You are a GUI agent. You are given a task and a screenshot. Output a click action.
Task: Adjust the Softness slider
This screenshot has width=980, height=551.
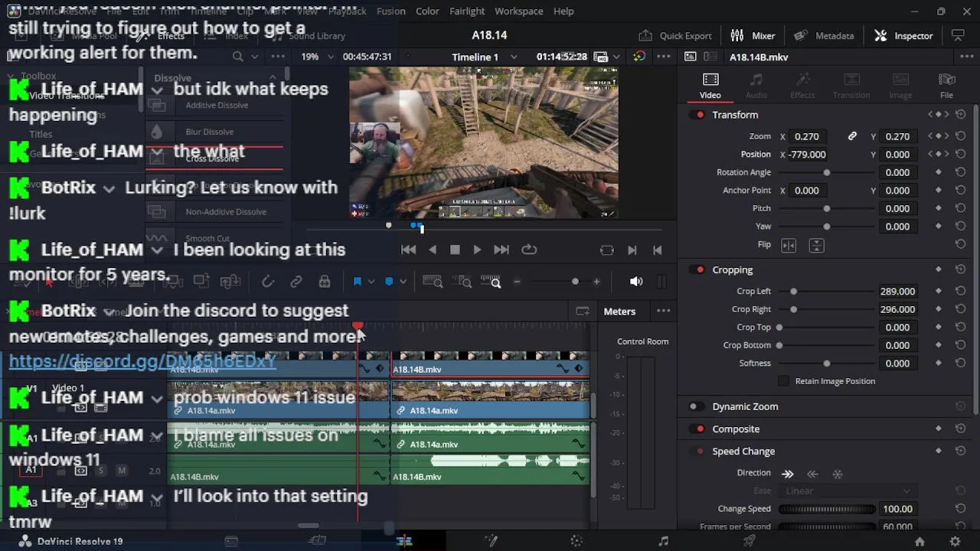point(827,364)
